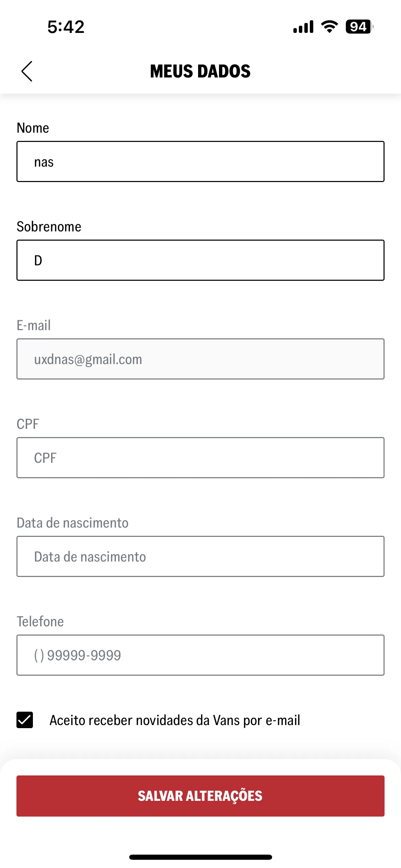Click the Nome input field
The width and height of the screenshot is (401, 868).
(x=200, y=161)
